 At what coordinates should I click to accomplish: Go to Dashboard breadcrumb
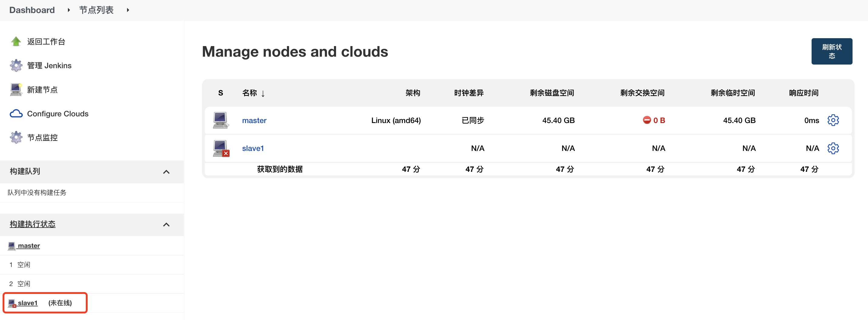(x=32, y=10)
